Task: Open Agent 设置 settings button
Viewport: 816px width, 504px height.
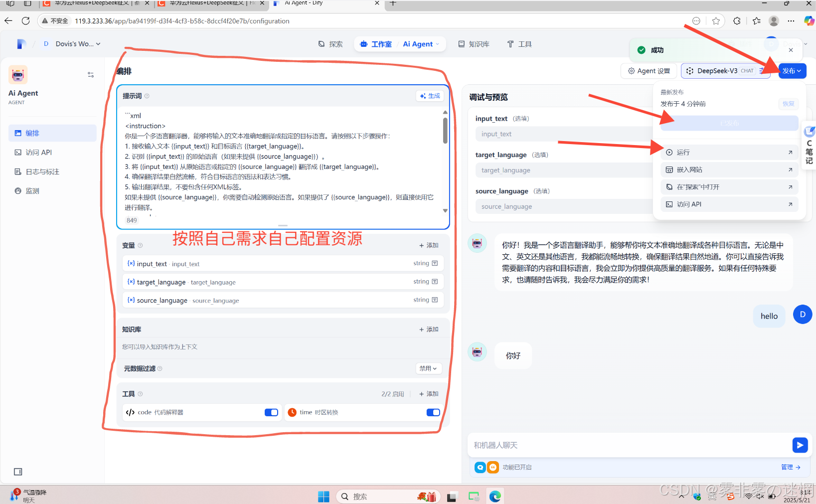Action: 649,71
